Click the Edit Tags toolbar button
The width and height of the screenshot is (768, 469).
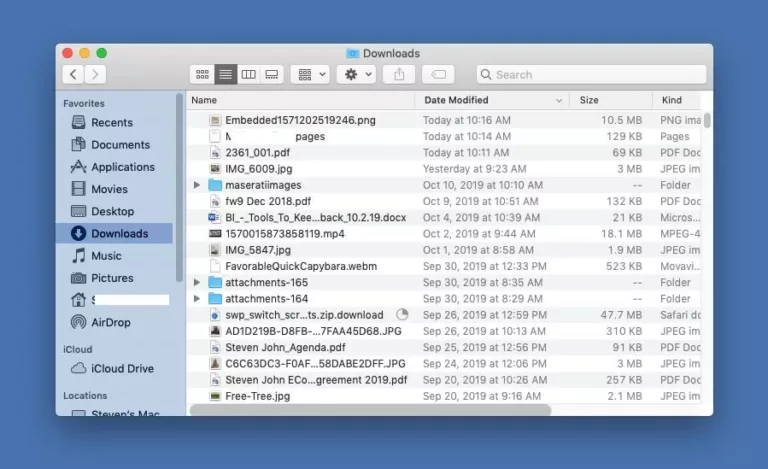click(438, 75)
